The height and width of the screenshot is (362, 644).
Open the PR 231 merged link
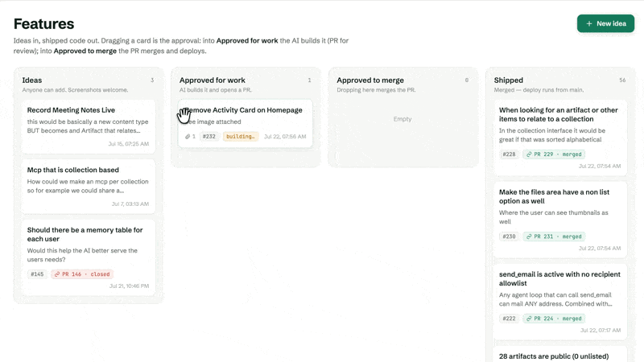click(554, 237)
